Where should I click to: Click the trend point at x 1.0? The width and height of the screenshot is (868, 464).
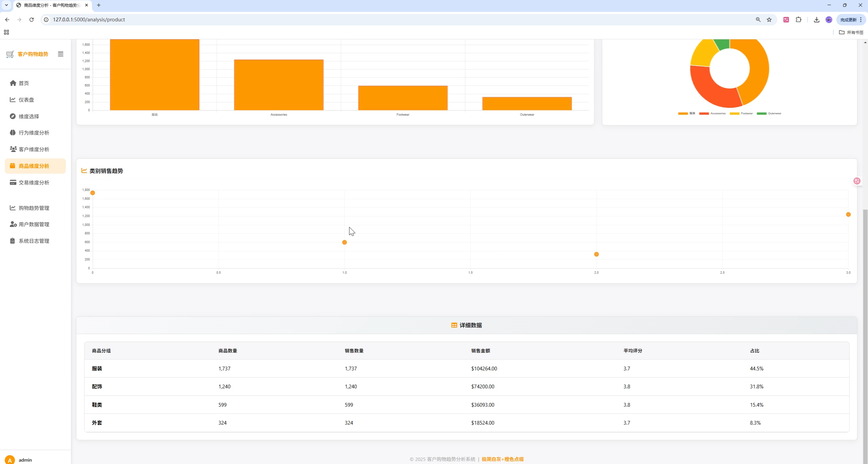point(344,242)
